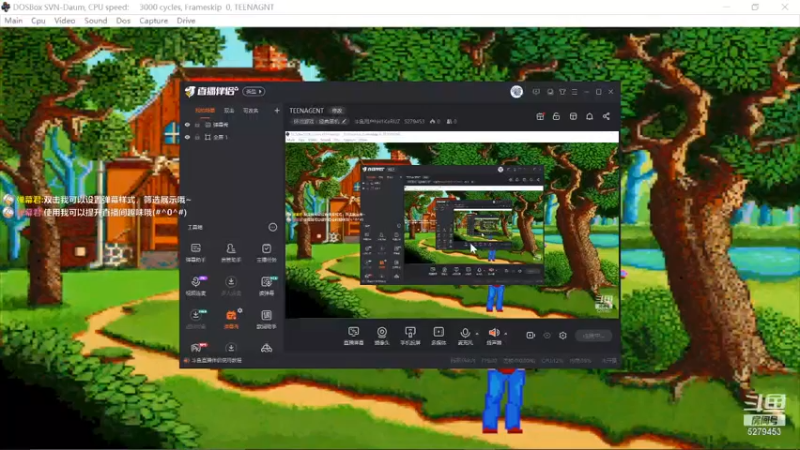
Task: Toggle visibility eye of 全屏 1 source
Action: point(187,137)
